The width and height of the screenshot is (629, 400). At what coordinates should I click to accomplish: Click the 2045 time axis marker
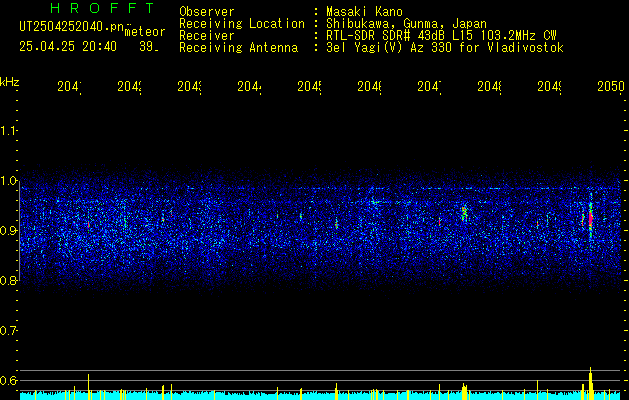[x=309, y=87]
